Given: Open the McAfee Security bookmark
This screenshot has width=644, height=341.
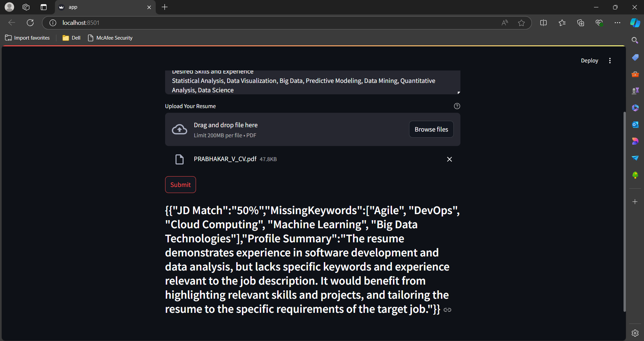Looking at the screenshot, I should coord(110,38).
